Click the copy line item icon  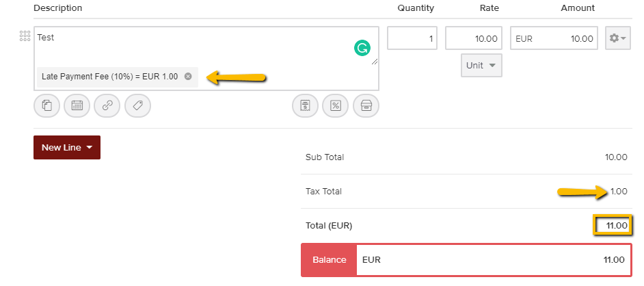pos(46,105)
